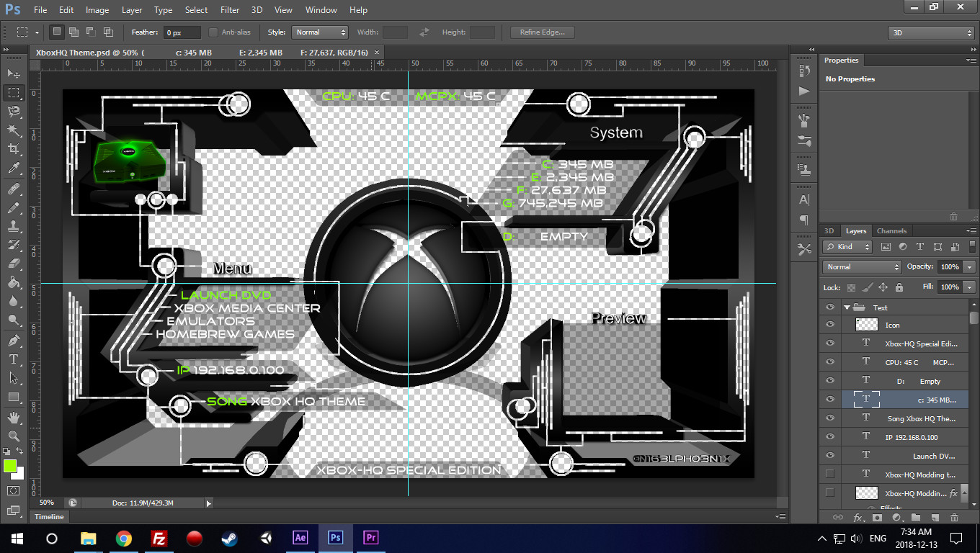The width and height of the screenshot is (980, 553).
Task: Select the Blur tool
Action: (x=14, y=301)
